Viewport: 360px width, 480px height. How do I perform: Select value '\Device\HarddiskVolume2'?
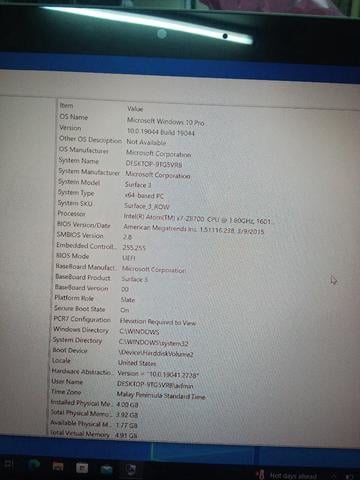[156, 354]
